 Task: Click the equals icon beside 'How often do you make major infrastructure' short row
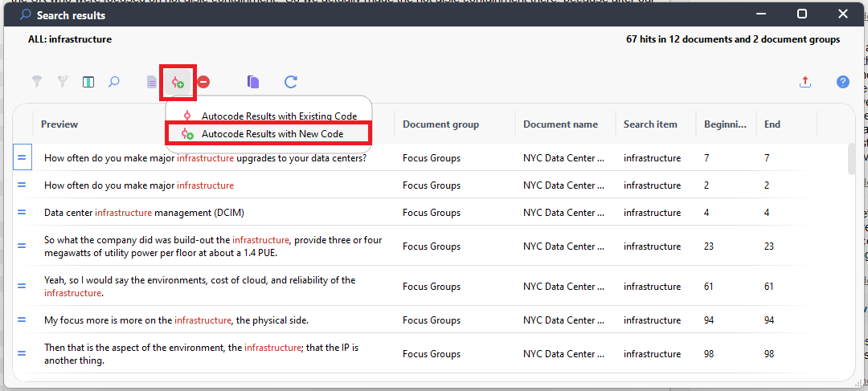pyautogui.click(x=22, y=185)
